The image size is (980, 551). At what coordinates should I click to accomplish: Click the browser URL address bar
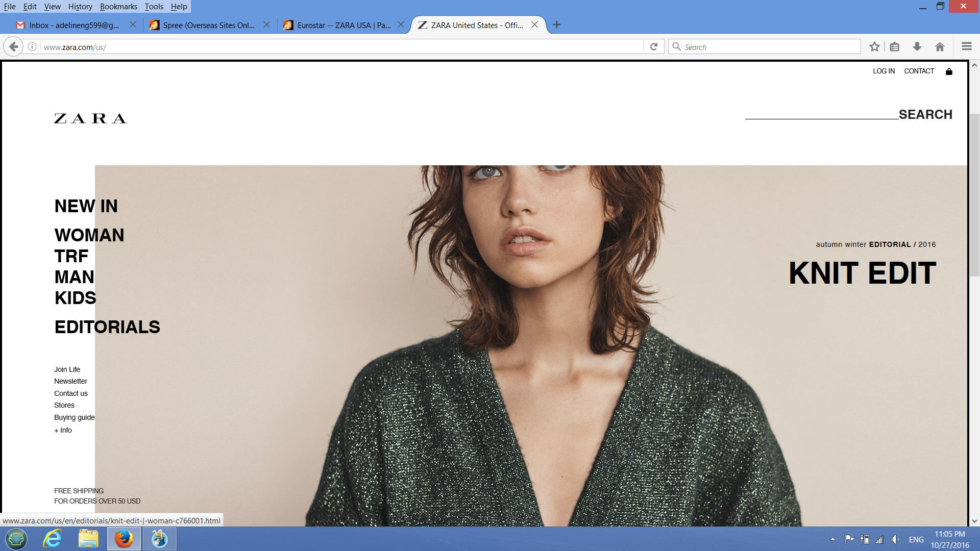342,47
